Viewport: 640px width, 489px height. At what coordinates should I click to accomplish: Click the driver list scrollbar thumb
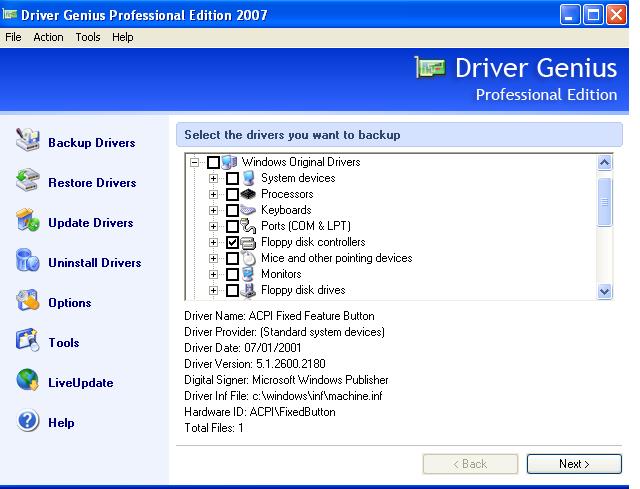(x=604, y=202)
